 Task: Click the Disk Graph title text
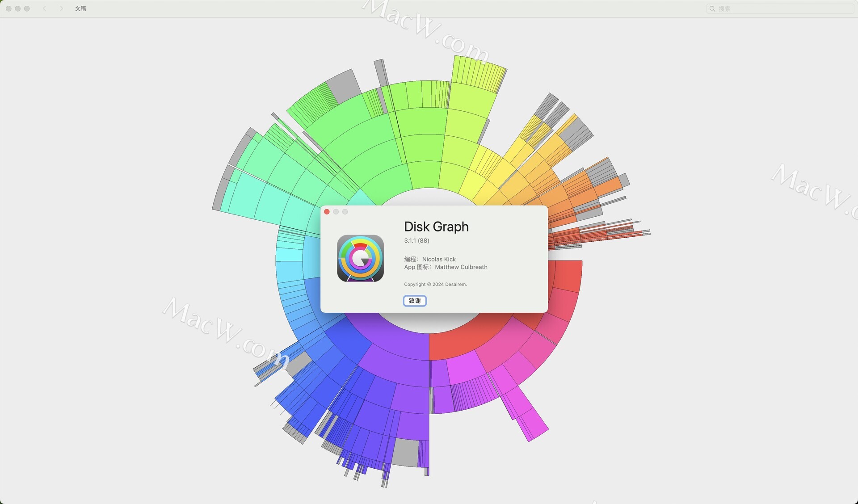coord(436,227)
